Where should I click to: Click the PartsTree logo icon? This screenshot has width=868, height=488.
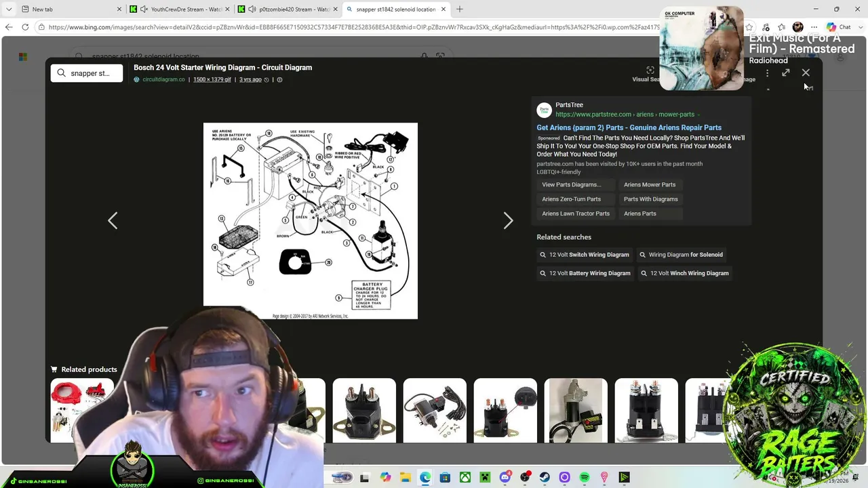pos(544,110)
